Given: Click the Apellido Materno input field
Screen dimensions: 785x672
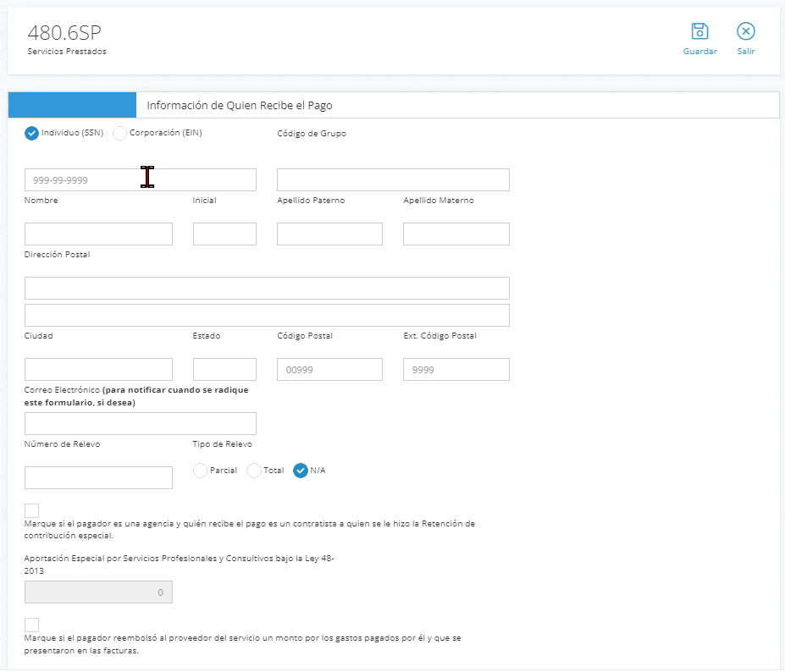Looking at the screenshot, I should (x=456, y=234).
